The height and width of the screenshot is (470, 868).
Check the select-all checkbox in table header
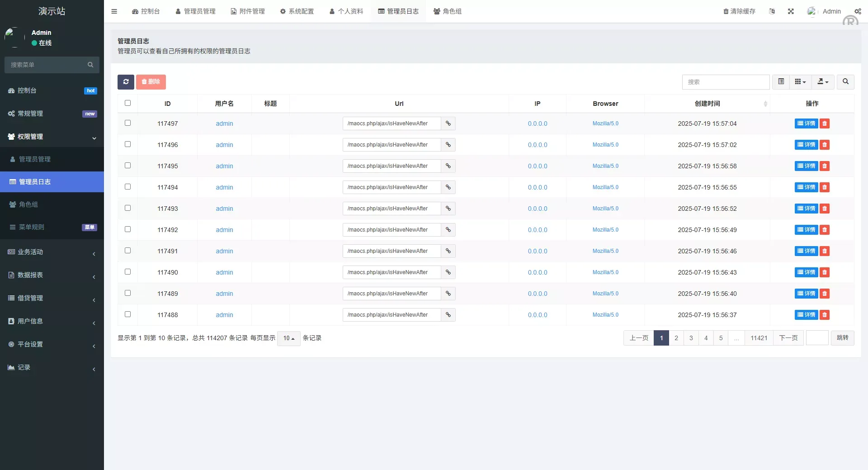click(x=127, y=103)
